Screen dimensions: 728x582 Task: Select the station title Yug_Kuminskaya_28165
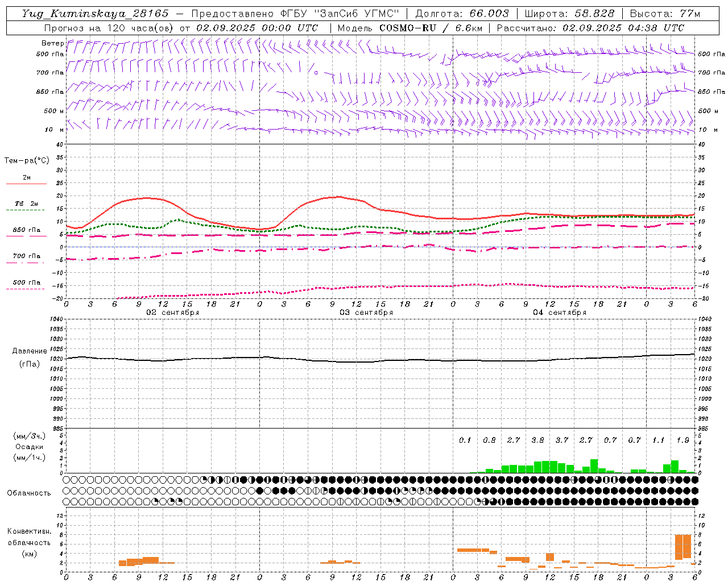point(95,14)
